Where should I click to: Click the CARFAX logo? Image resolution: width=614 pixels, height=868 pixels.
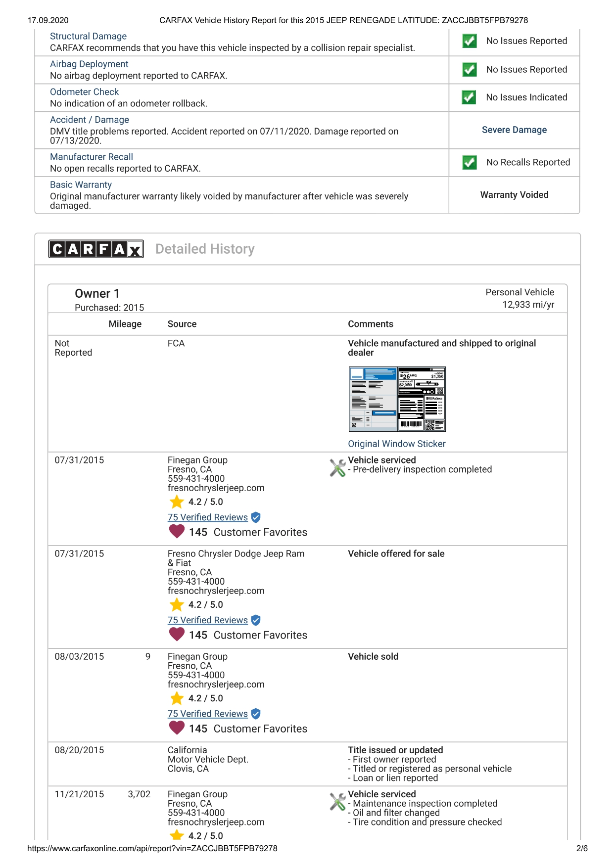click(96, 249)
